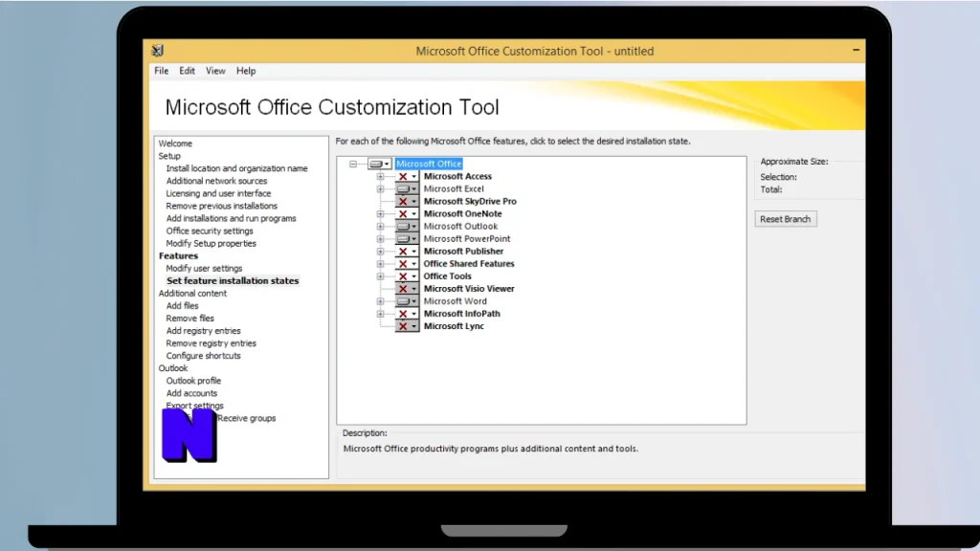Select Microsoft Lync in feature tree

coord(454,326)
